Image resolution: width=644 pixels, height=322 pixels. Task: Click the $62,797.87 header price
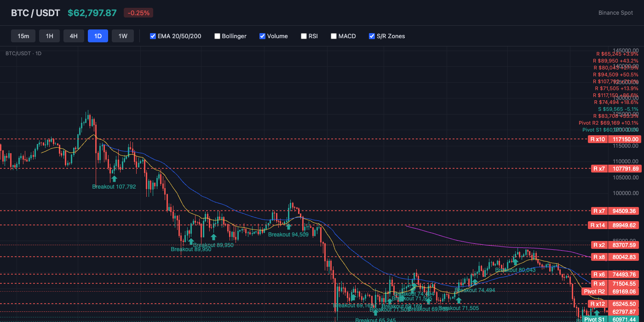(x=92, y=13)
